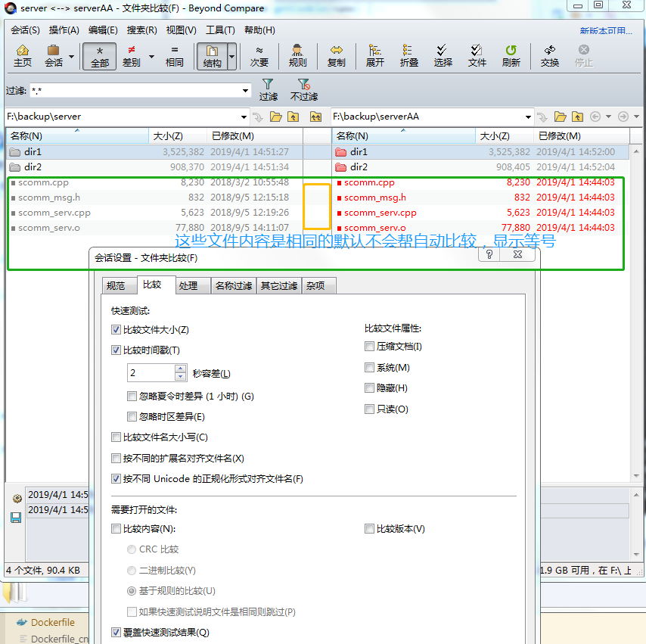Click the right pane scrollbar up arrow

(636, 151)
